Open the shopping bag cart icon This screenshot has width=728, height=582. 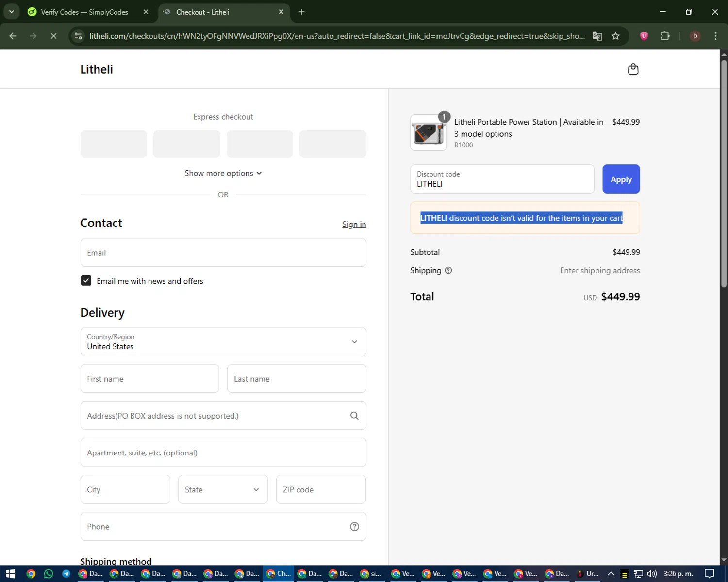click(x=633, y=69)
